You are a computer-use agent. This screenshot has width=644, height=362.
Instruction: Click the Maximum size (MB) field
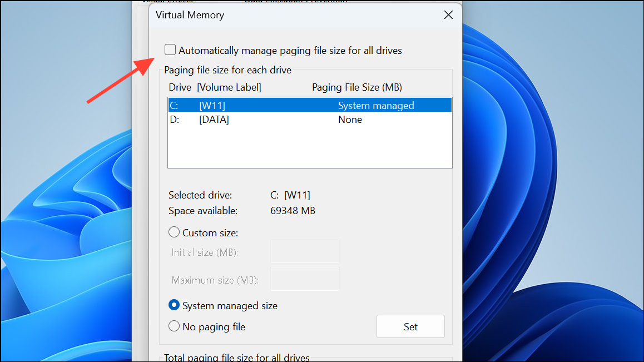click(305, 279)
